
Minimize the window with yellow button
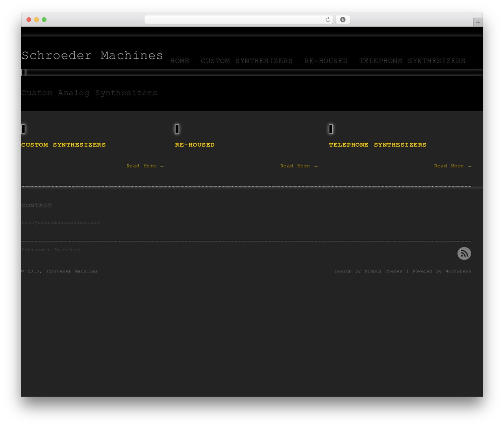click(36, 20)
